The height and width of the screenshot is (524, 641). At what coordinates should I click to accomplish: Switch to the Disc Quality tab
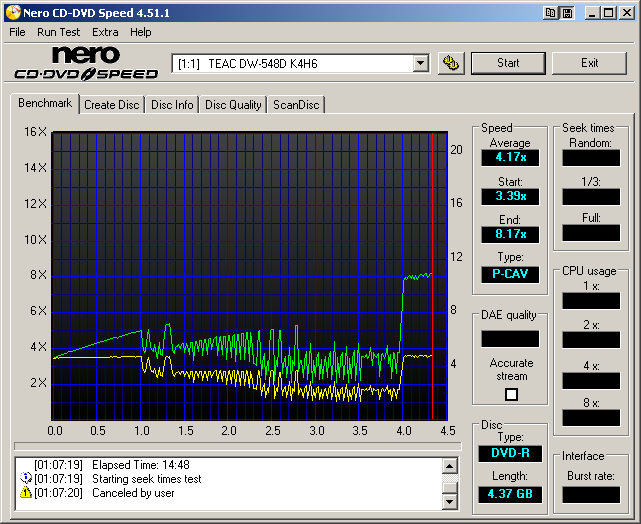click(x=233, y=105)
